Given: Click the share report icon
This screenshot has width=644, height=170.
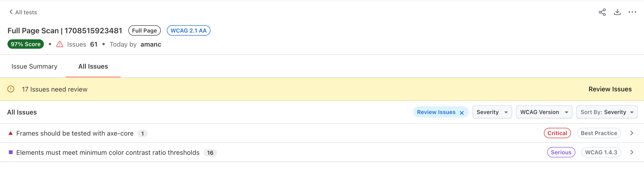Looking at the screenshot, I should [x=602, y=12].
